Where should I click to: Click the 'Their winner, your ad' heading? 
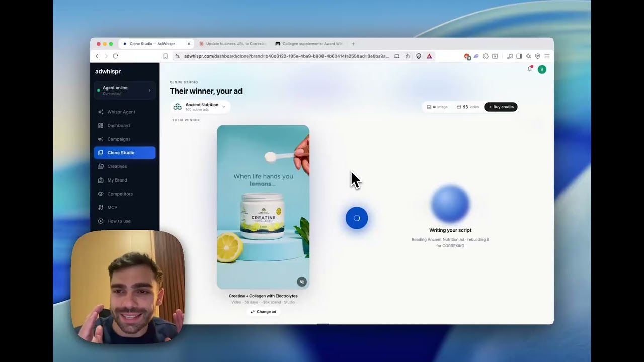(x=206, y=91)
